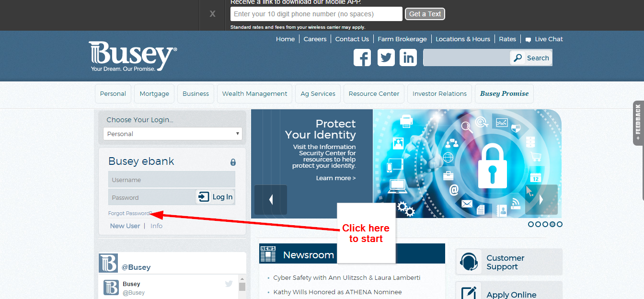
Task: Go to the previous carousel slide
Action: pos(271,199)
